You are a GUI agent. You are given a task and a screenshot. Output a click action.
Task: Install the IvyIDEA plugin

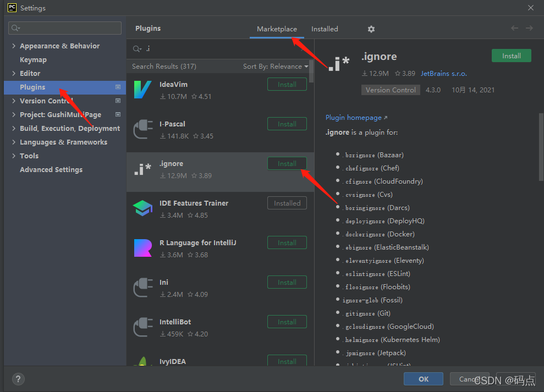(287, 361)
